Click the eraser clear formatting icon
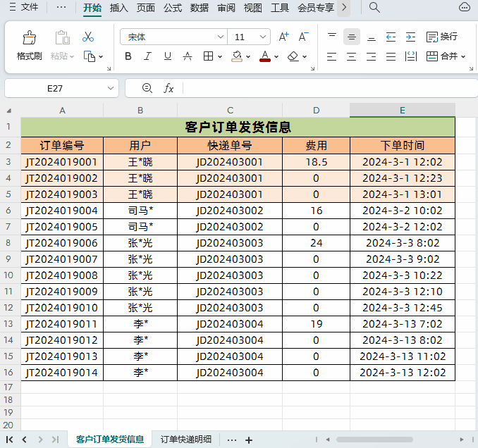Image resolution: width=478 pixels, height=448 pixels. click(293, 56)
